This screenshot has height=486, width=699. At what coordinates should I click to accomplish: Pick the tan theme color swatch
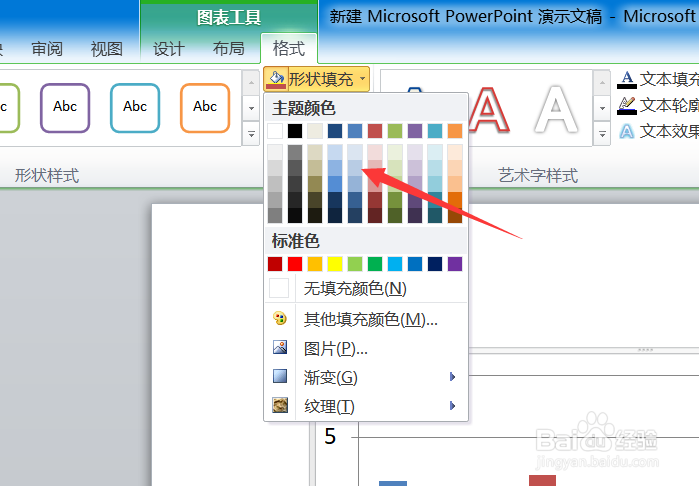click(315, 131)
